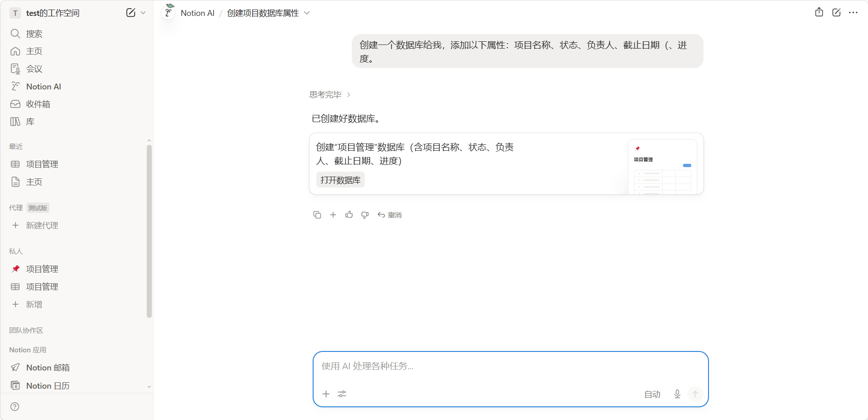Focus the AI prompt input field

coord(510,366)
